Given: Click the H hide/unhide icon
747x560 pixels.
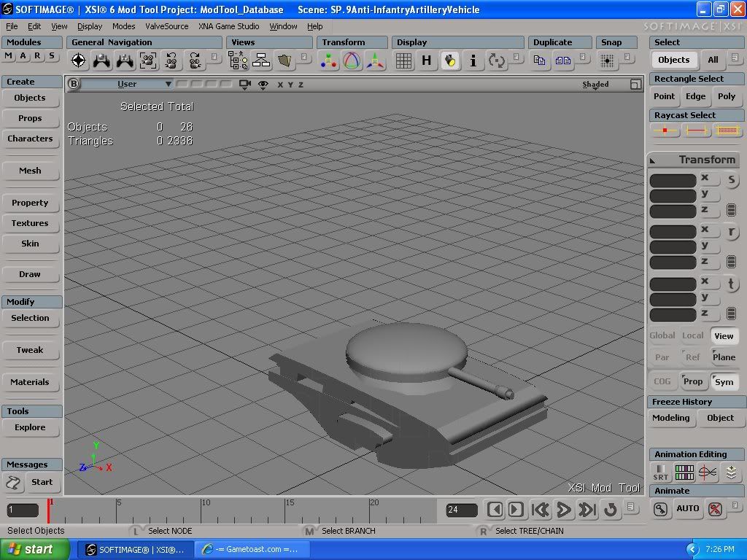Looking at the screenshot, I should click(426, 61).
